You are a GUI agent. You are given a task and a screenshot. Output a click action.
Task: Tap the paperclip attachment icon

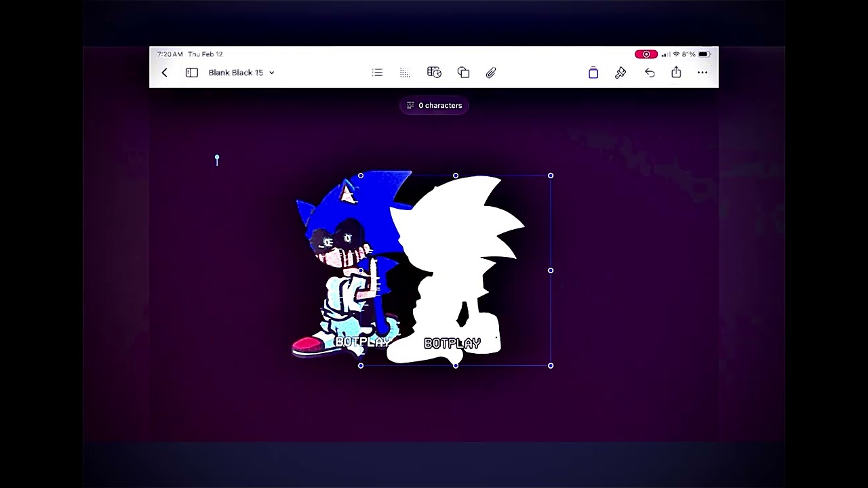[x=491, y=73]
